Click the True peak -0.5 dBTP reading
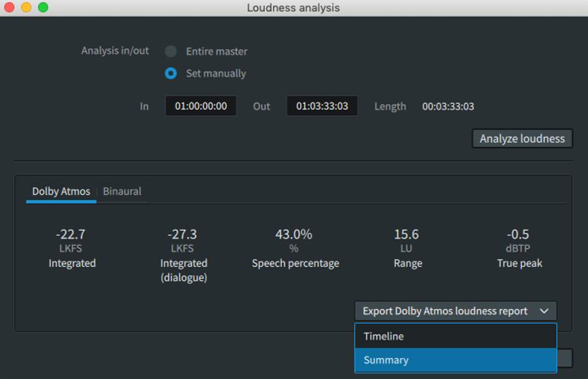The height and width of the screenshot is (379, 588). point(518,235)
